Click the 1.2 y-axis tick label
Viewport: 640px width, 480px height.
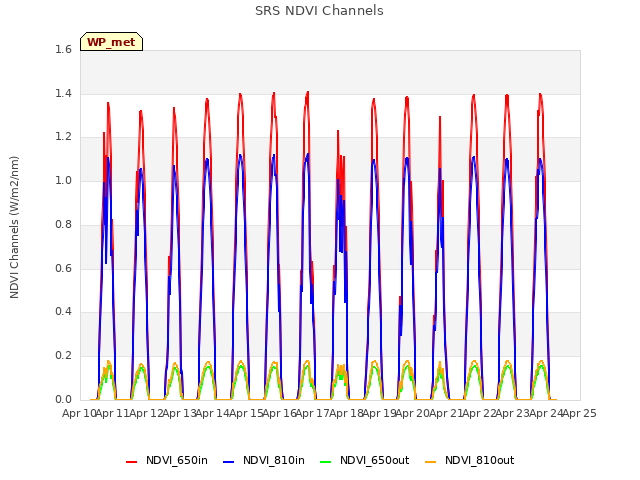(x=63, y=137)
